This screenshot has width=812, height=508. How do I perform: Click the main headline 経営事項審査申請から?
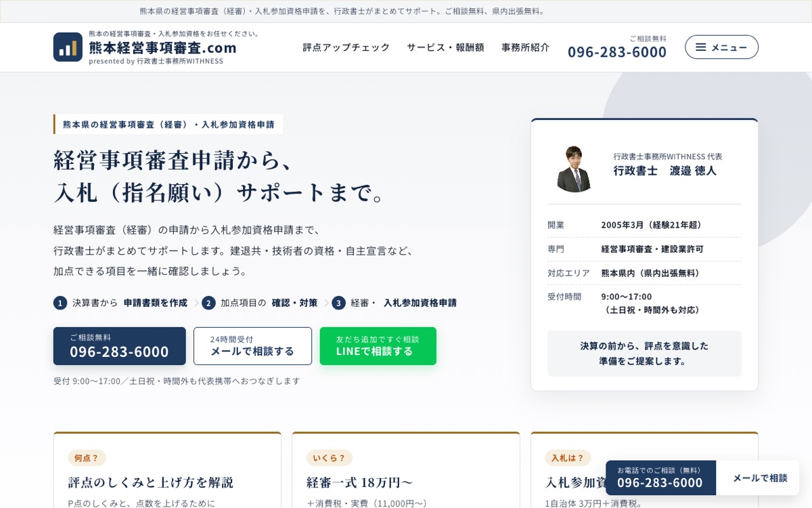175,160
